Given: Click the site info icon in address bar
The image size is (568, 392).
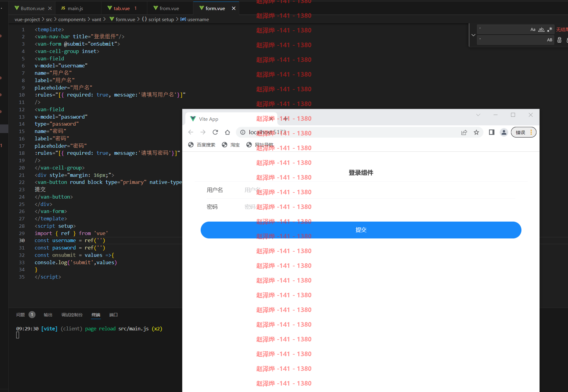Looking at the screenshot, I should [x=243, y=132].
